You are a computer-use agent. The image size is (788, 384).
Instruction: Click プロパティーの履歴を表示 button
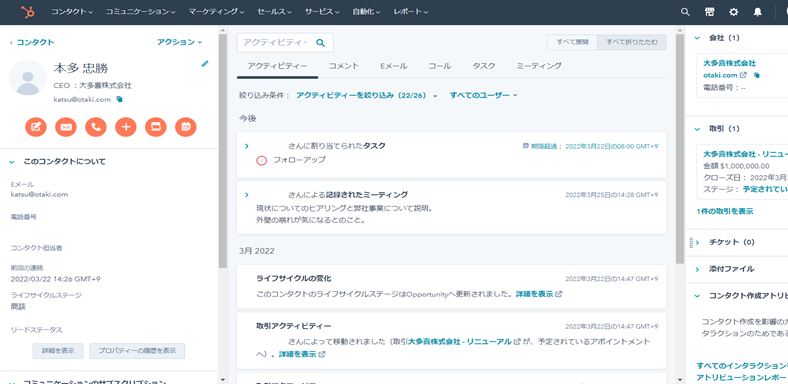pos(137,351)
